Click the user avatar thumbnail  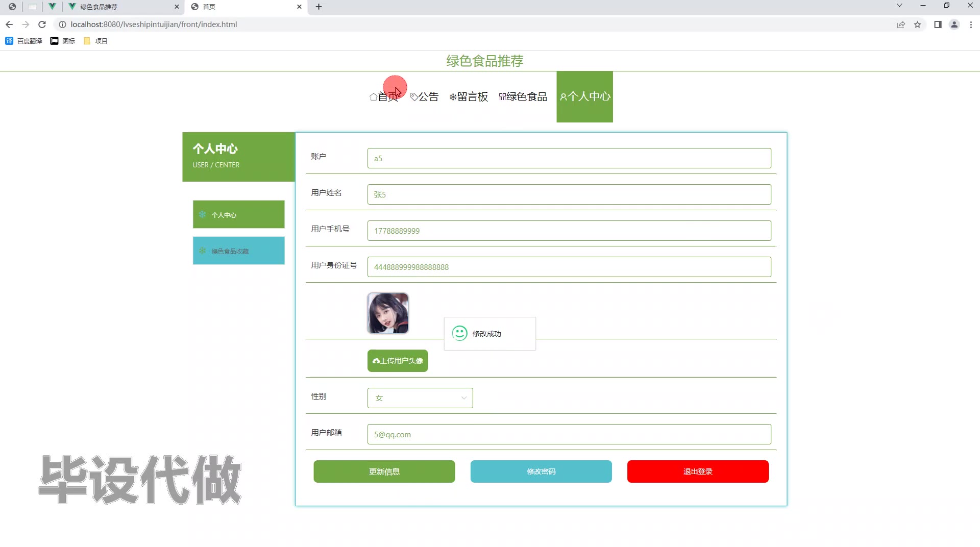pos(388,313)
